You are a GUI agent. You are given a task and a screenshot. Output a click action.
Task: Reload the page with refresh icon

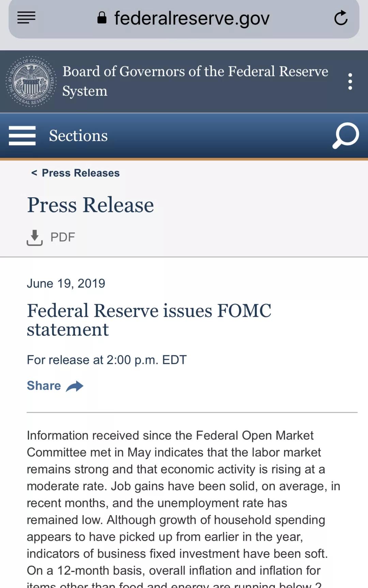tap(341, 18)
